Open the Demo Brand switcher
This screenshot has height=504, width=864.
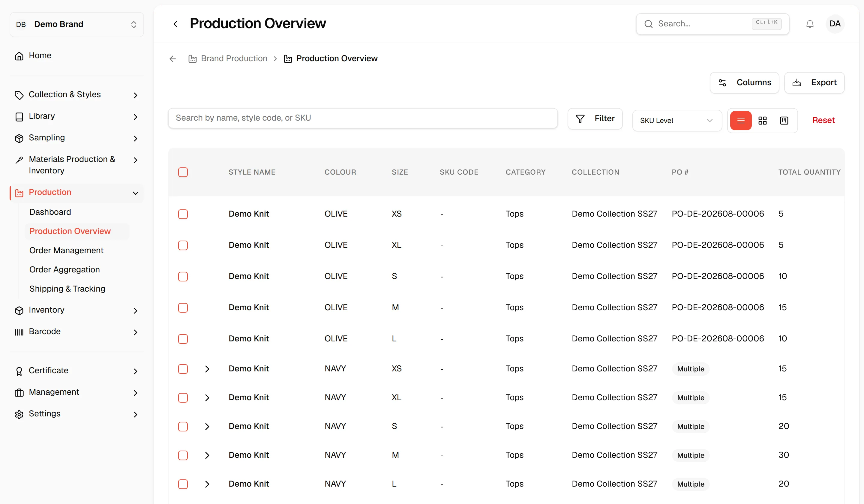76,24
